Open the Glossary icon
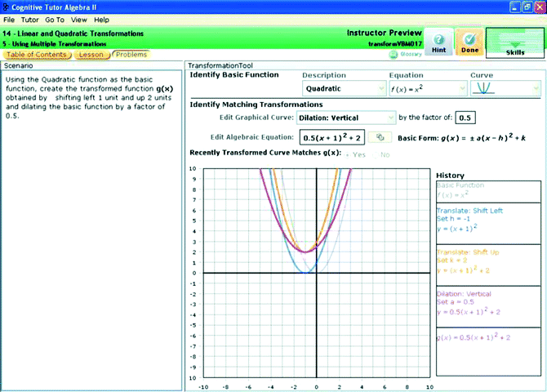This screenshot has width=547, height=392. (x=394, y=55)
